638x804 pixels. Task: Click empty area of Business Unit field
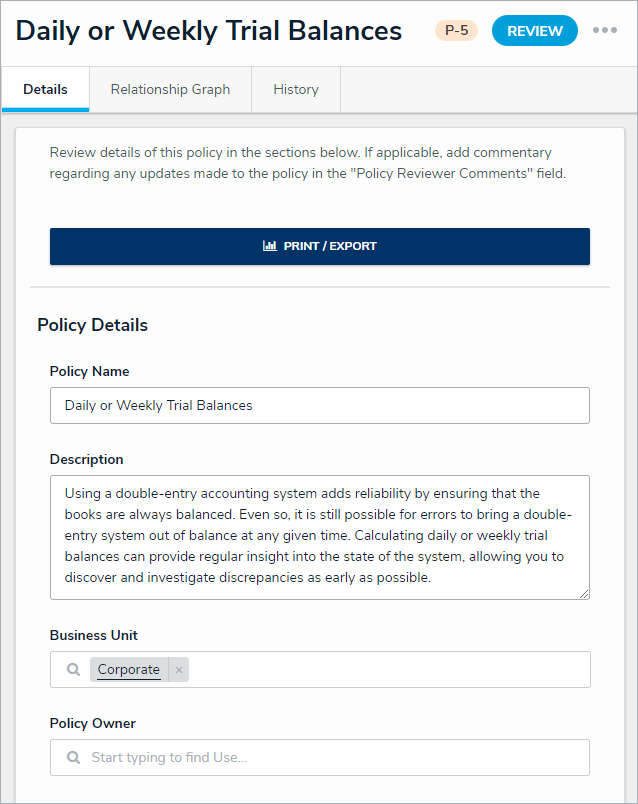390,670
